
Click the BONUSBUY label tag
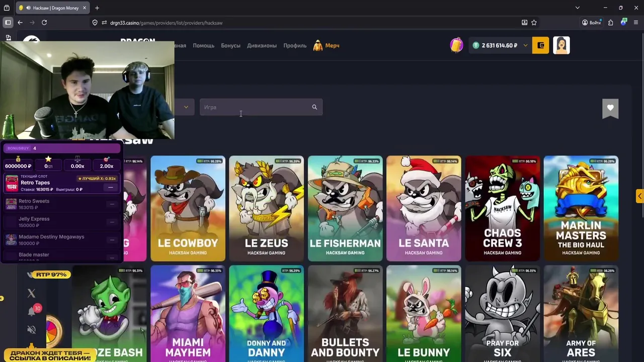click(x=18, y=148)
